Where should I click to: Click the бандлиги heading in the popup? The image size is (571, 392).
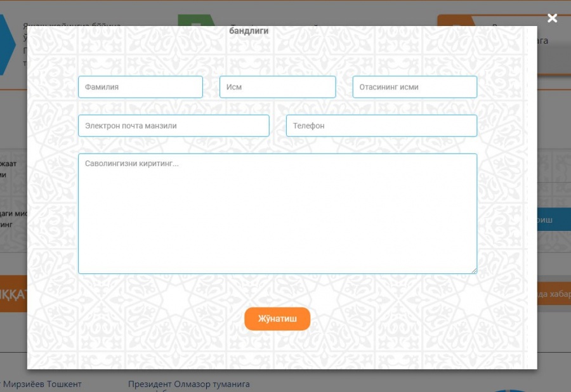[249, 31]
